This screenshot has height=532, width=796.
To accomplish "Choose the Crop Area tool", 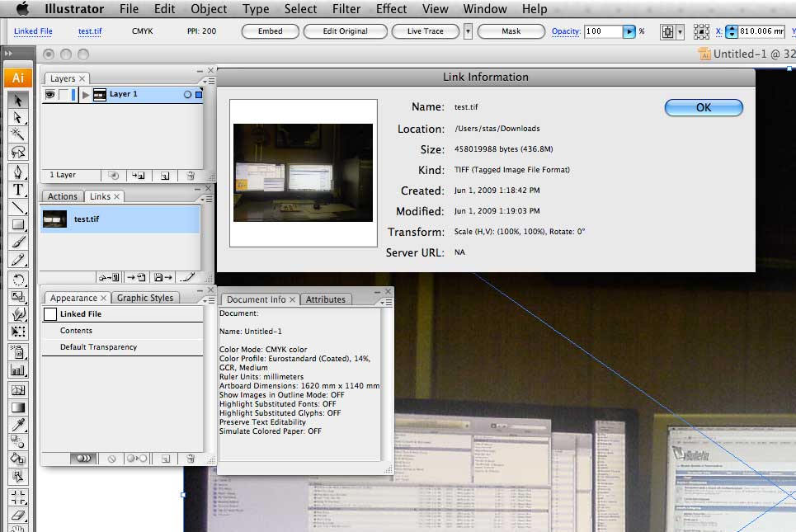I will coord(18,497).
